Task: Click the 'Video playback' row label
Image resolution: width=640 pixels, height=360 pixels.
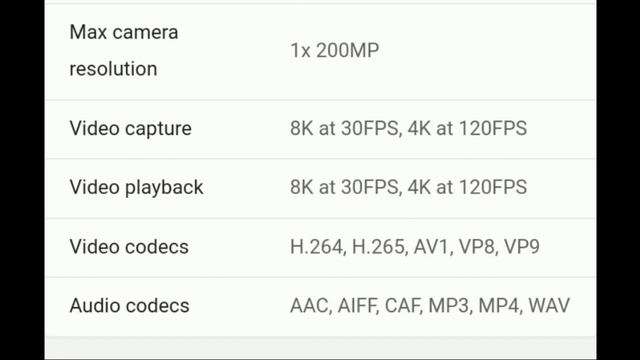Action: [136, 187]
